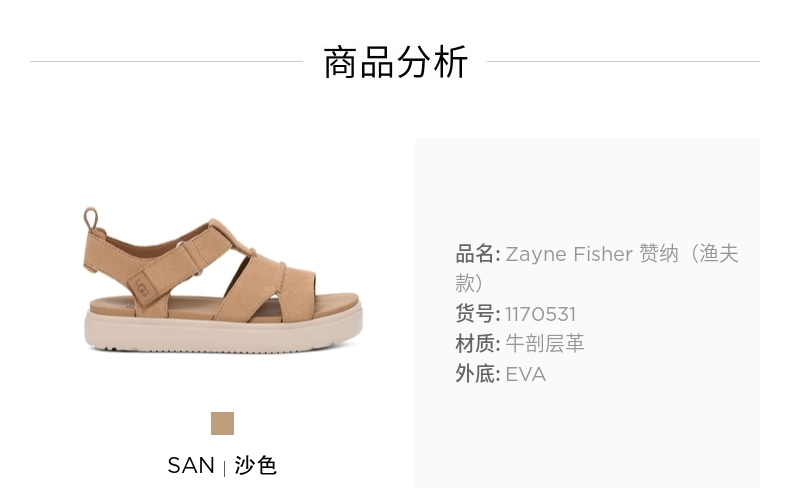Click the 沙色 color name text
This screenshot has width=790, height=488.
point(255,465)
